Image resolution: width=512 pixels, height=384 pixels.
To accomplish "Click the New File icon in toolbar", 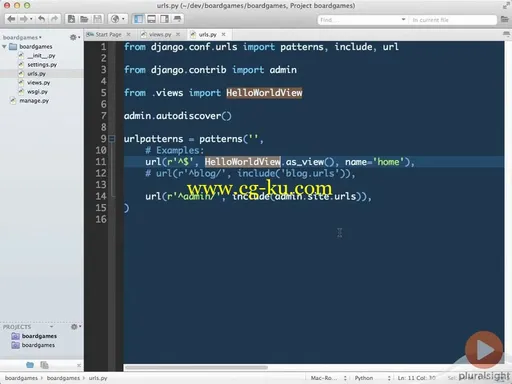I will tap(71, 19).
